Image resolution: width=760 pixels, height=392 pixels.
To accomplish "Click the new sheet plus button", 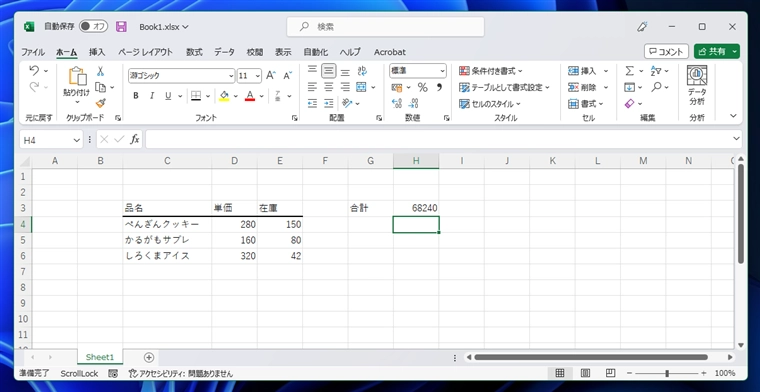I will 149,358.
